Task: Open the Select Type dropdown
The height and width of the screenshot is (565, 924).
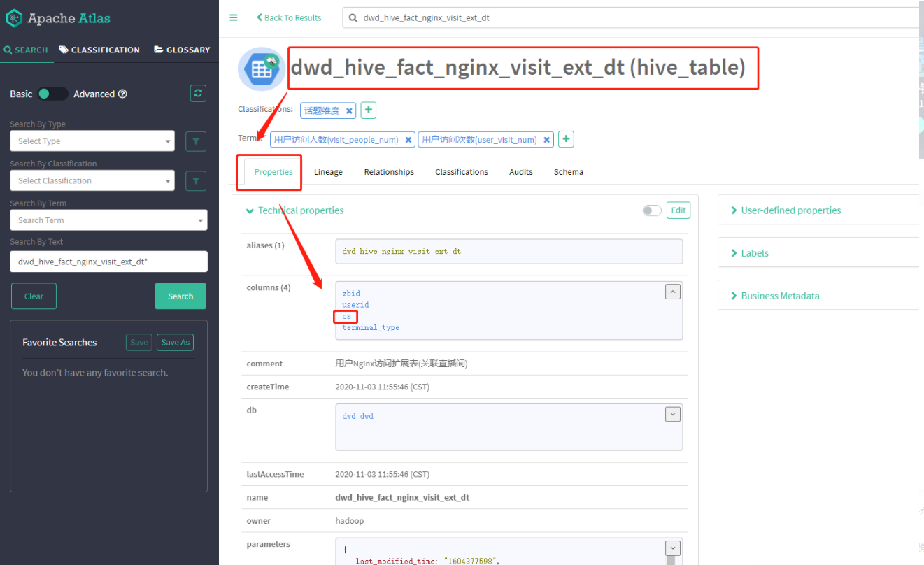Action: coord(92,141)
